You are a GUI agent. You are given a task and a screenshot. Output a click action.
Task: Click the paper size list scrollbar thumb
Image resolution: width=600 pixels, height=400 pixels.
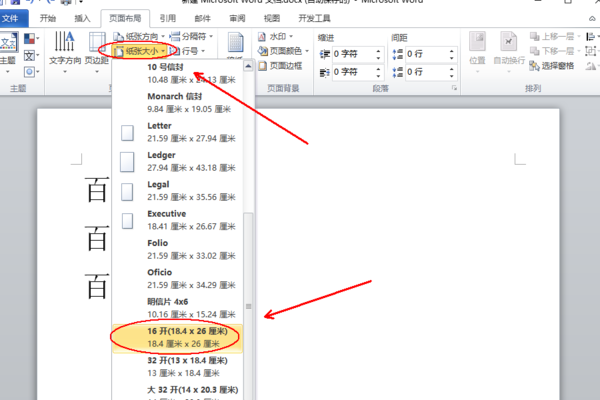[x=248, y=306]
